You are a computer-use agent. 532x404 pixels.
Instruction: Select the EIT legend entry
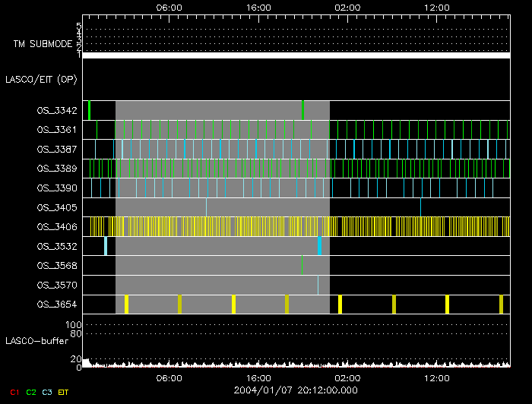(64, 392)
